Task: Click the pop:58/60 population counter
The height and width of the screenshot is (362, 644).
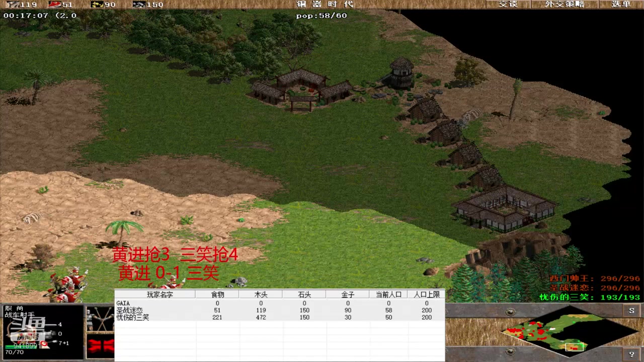Action: pyautogui.click(x=321, y=16)
